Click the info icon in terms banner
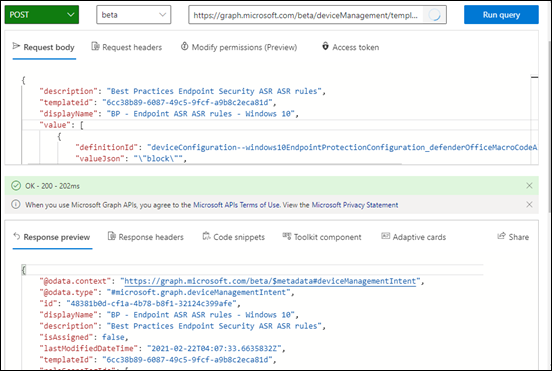Image resolution: width=552 pixels, height=371 pixels. [16, 205]
